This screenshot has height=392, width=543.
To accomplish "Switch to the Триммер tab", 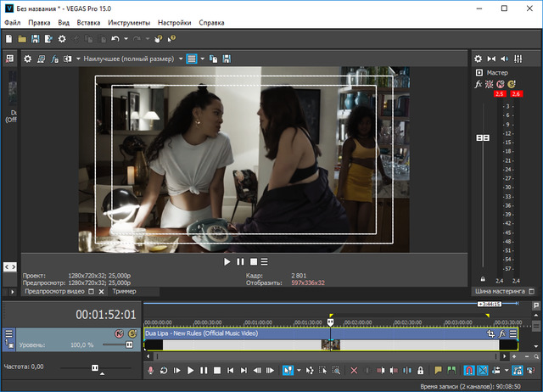I will pyautogui.click(x=124, y=291).
